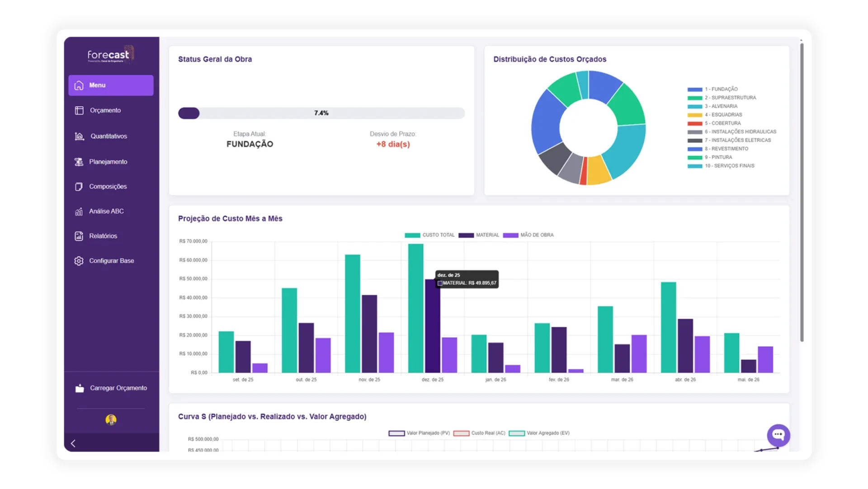Viewport: 868px width, 489px height.
Task: Click the forecast logo
Action: [108, 56]
